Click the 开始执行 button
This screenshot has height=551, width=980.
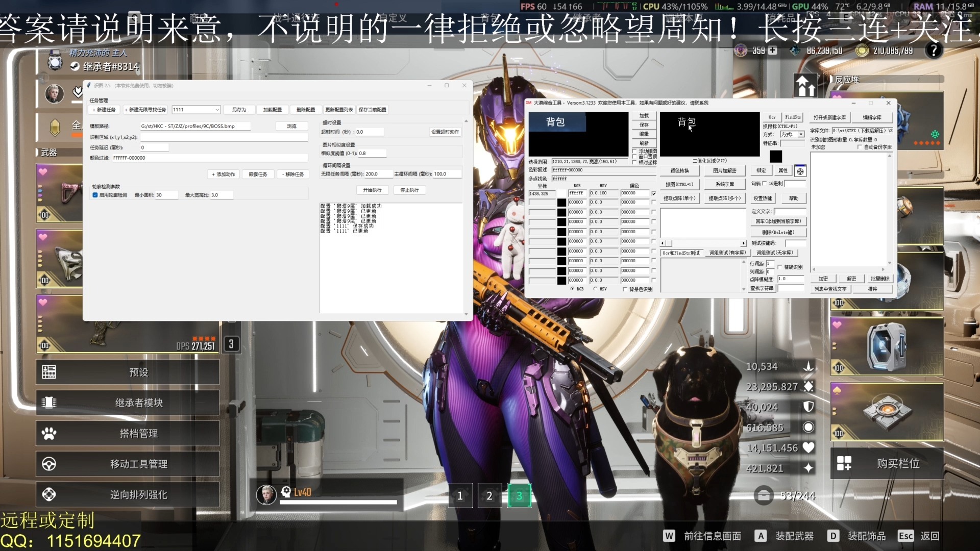pos(372,190)
